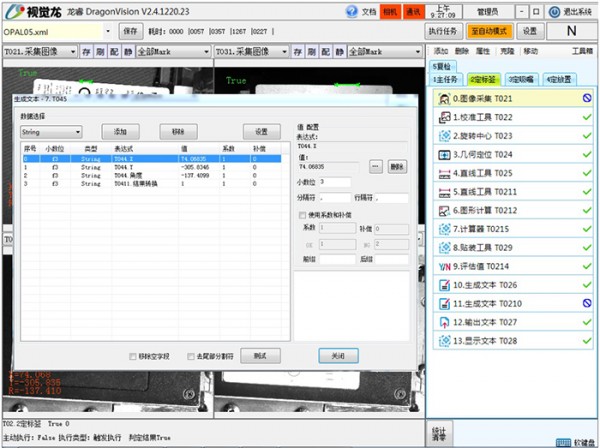600x448 pixels.
Task: Check the 去尾部分割符 option
Action: coord(189,356)
